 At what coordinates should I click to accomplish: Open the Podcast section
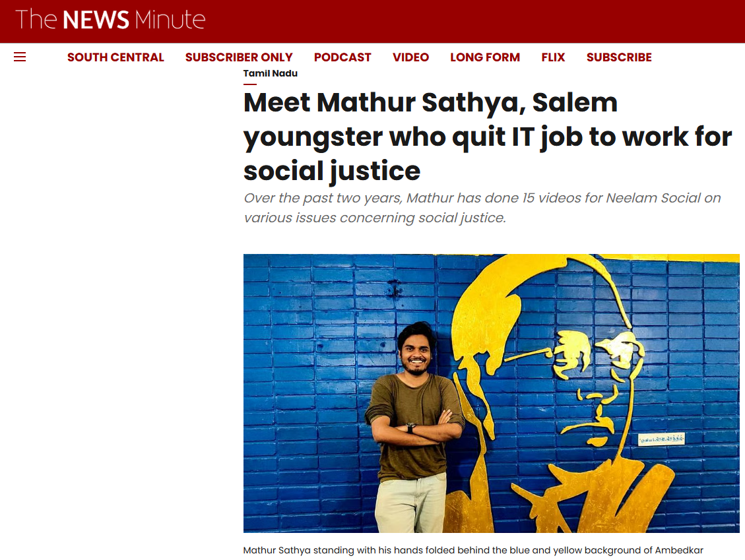click(x=342, y=57)
